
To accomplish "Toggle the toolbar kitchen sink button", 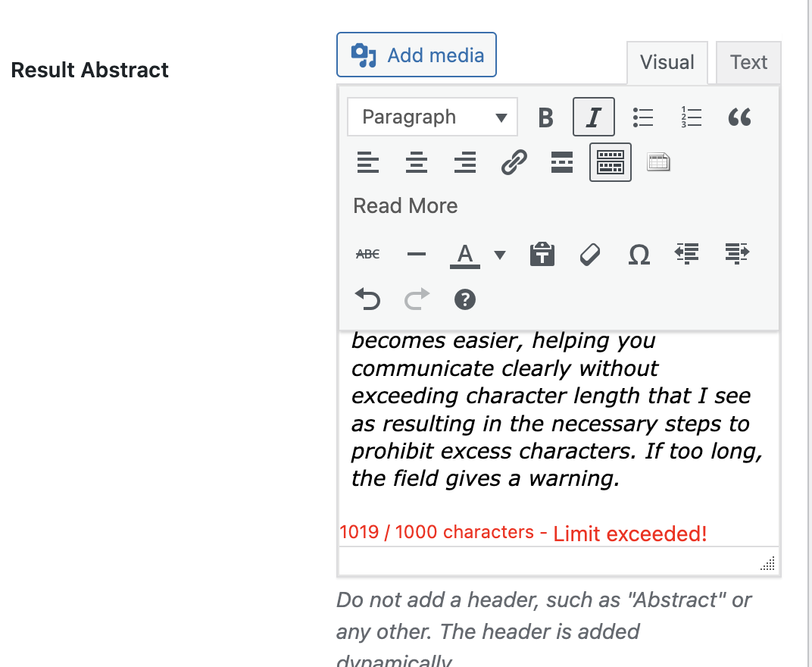I will (x=610, y=162).
